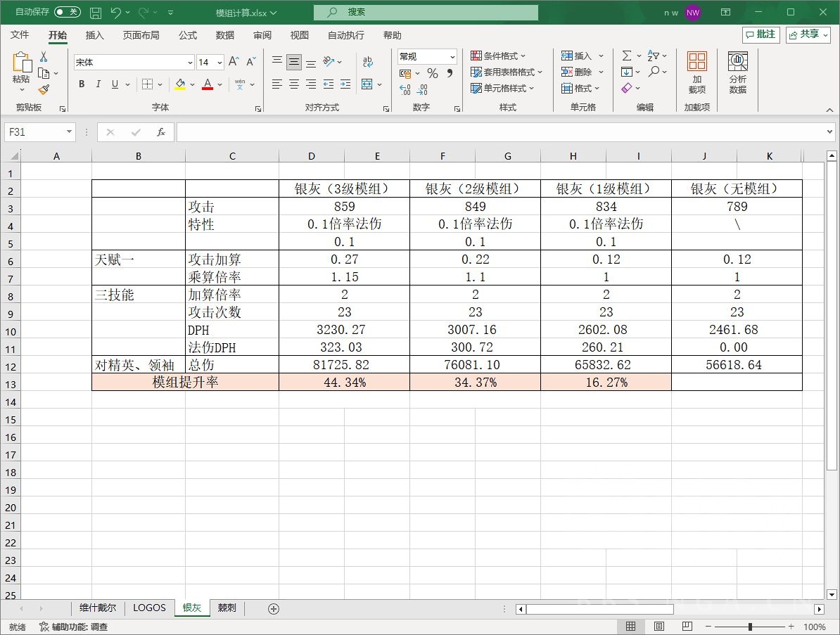
Task: Select the wrap text (自动换行) icon
Action: coord(368,62)
